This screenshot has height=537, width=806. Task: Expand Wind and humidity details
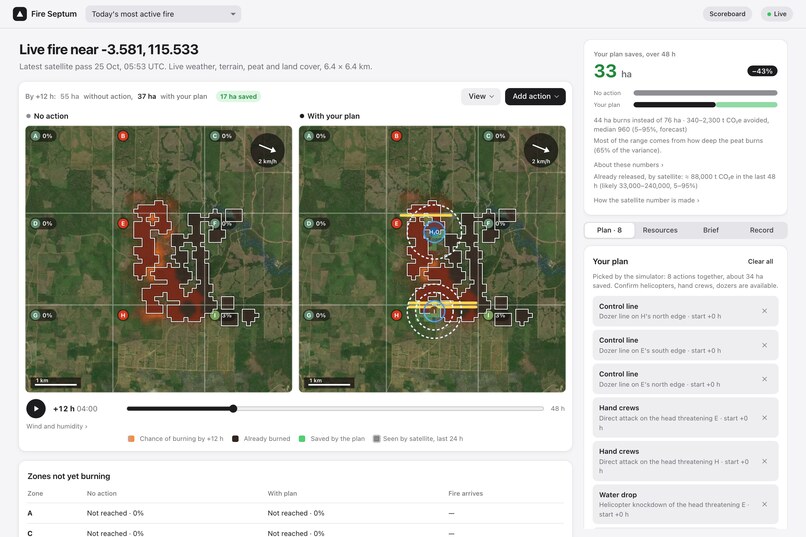tap(57, 427)
